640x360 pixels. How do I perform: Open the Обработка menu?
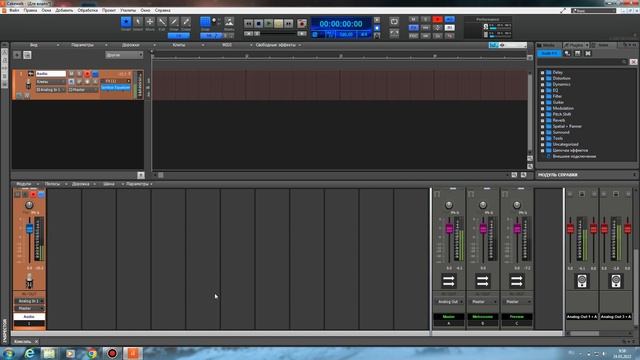pos(87,10)
